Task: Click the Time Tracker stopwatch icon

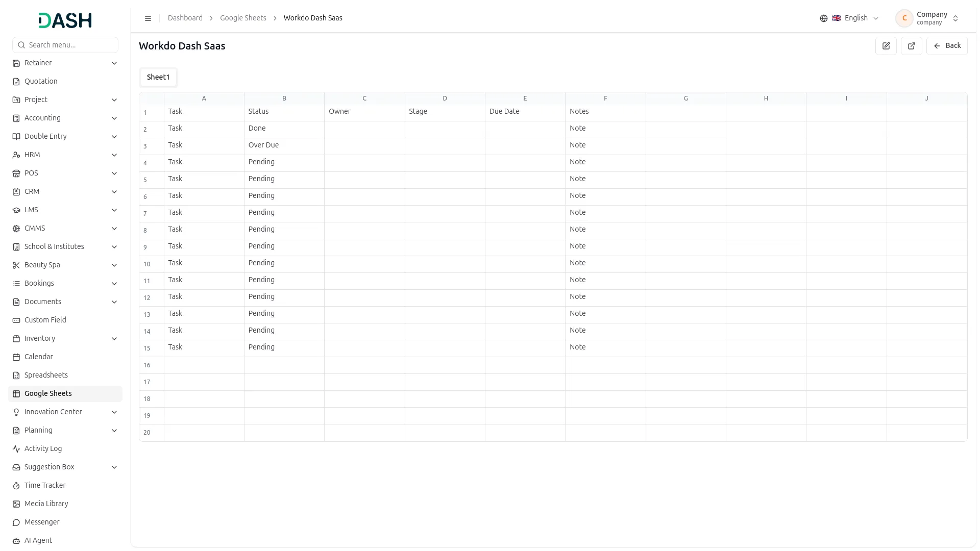Action: pyautogui.click(x=16, y=486)
